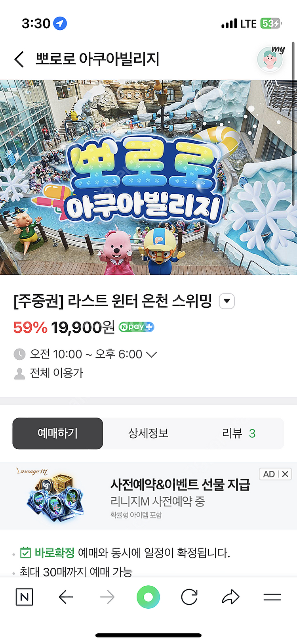Click the page scrollbar on right edge

293,119
